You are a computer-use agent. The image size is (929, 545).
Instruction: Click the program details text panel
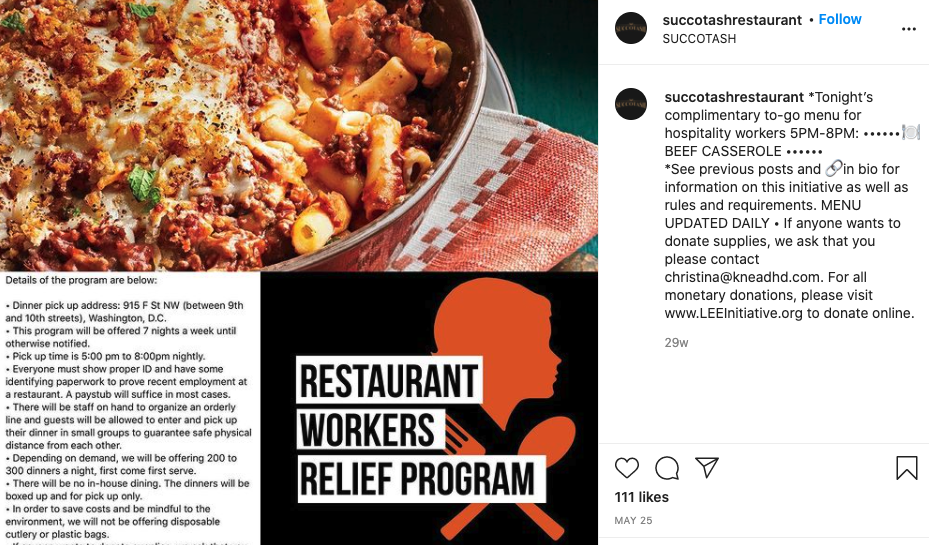pos(130,408)
